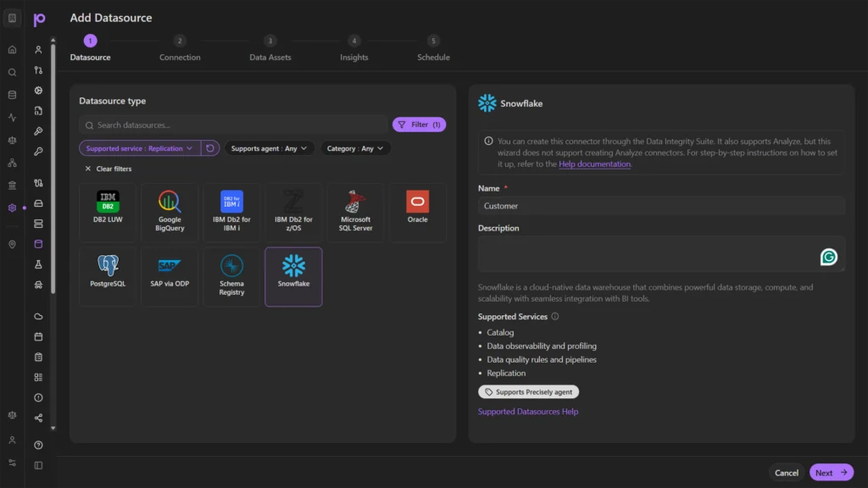Switch to the Insights step
This screenshot has height=488, width=868.
coord(354,48)
